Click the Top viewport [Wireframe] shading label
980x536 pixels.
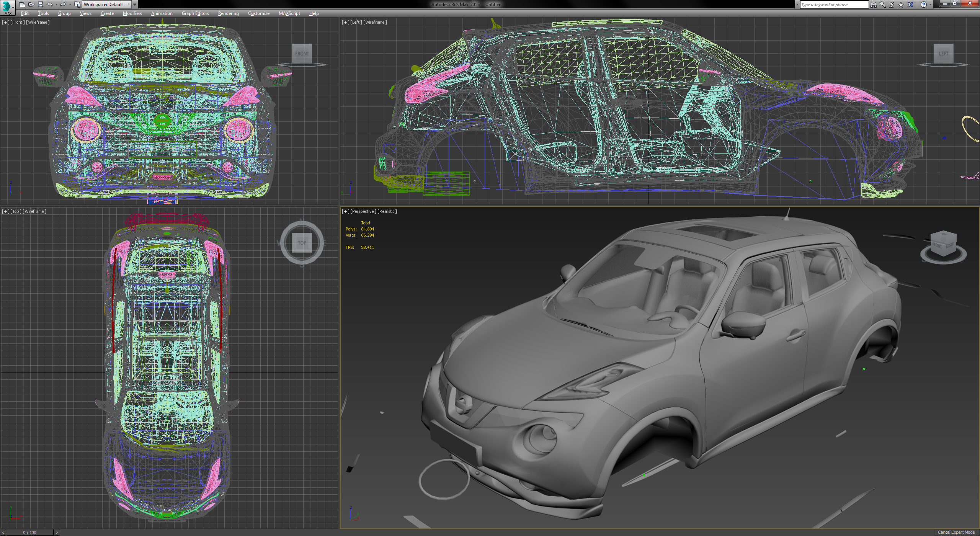point(34,211)
